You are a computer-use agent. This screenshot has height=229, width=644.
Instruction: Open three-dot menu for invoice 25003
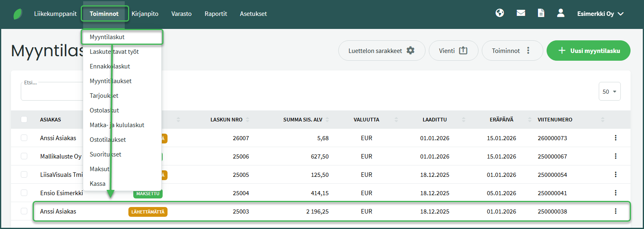pos(615,211)
